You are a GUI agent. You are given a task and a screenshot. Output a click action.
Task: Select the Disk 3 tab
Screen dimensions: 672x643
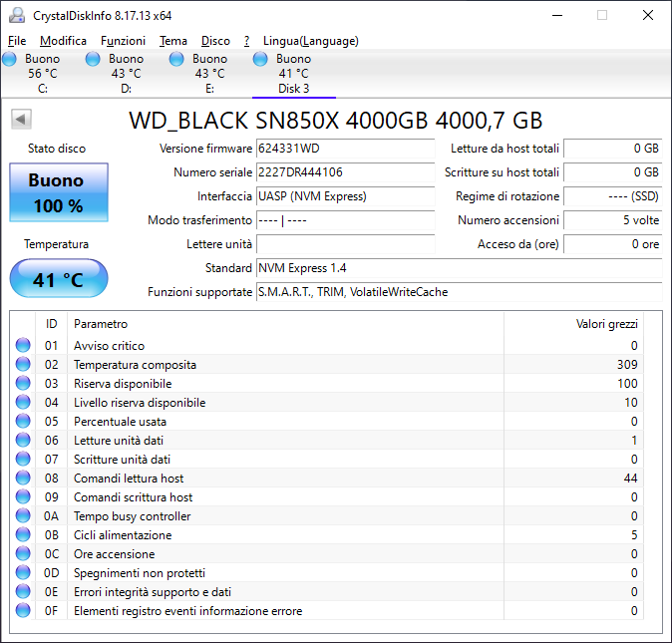click(x=293, y=74)
